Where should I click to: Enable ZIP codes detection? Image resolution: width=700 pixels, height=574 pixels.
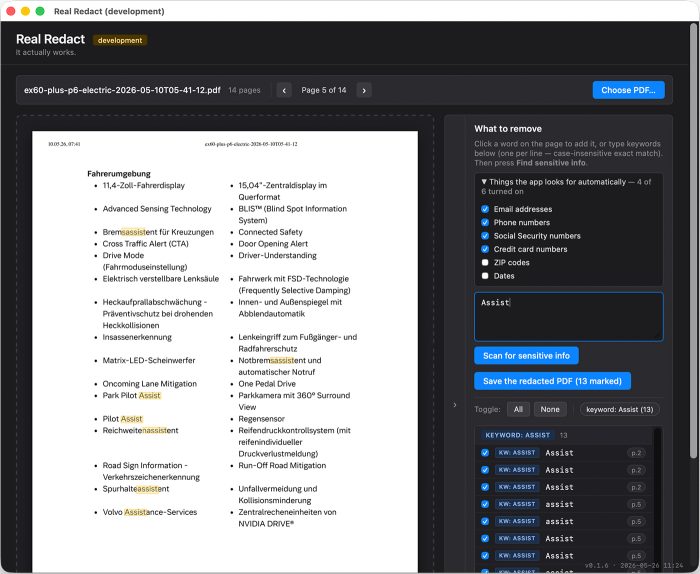click(x=485, y=262)
